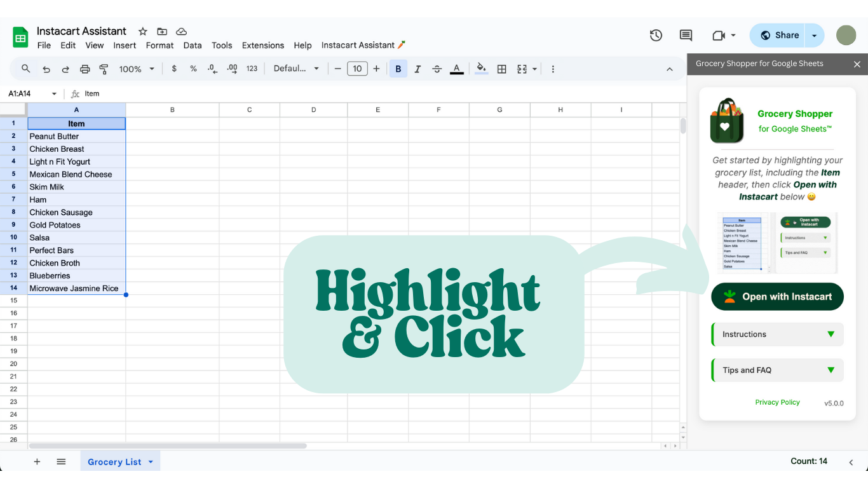Open the Borders icon
The image size is (868, 488).
[501, 68]
